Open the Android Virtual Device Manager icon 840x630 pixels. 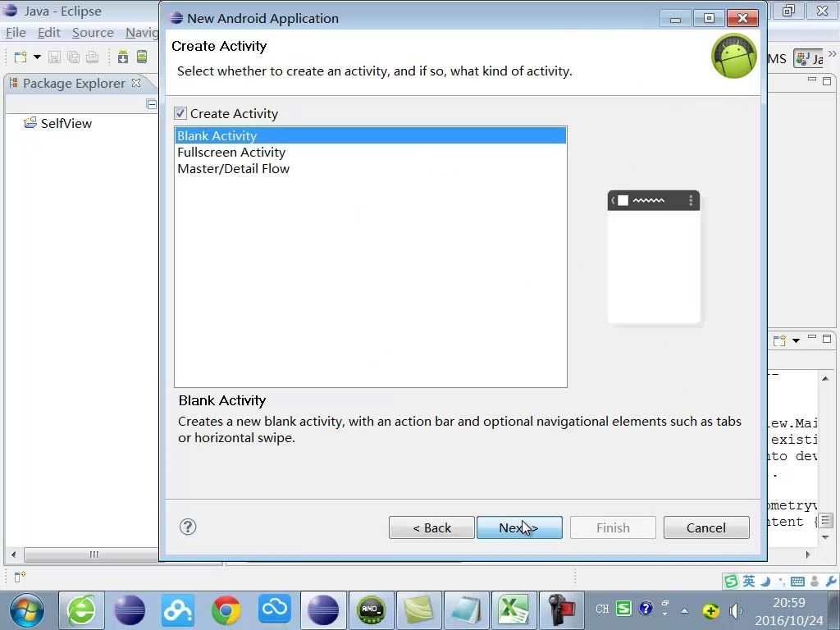pos(142,57)
